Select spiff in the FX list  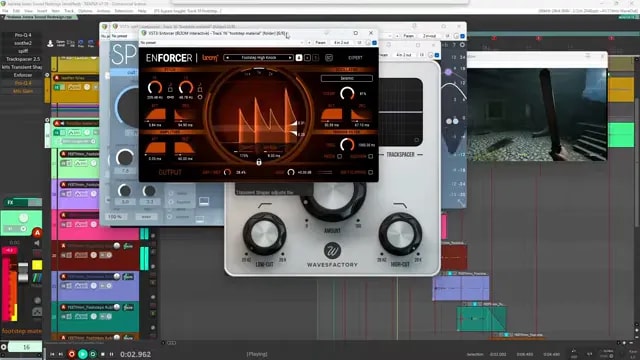point(23,51)
